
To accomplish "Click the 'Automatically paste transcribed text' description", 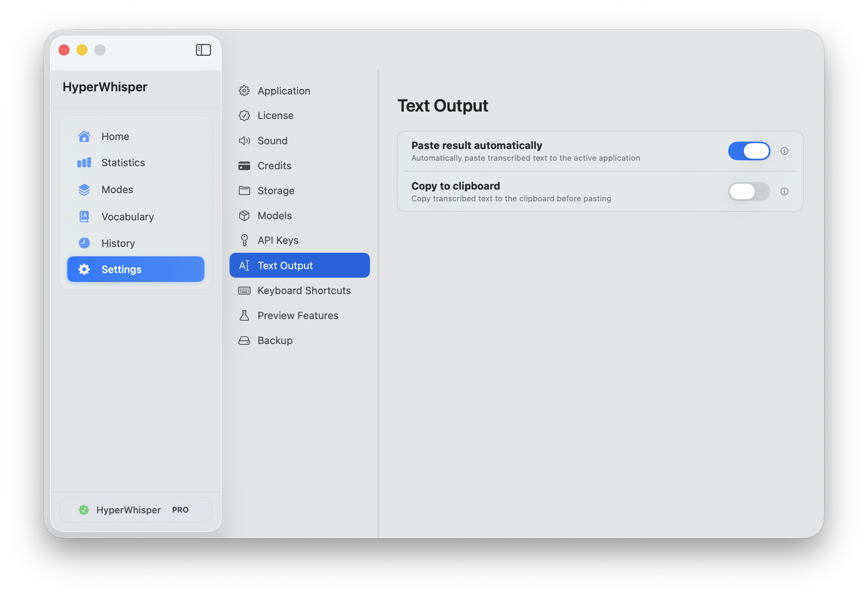I will pos(526,158).
